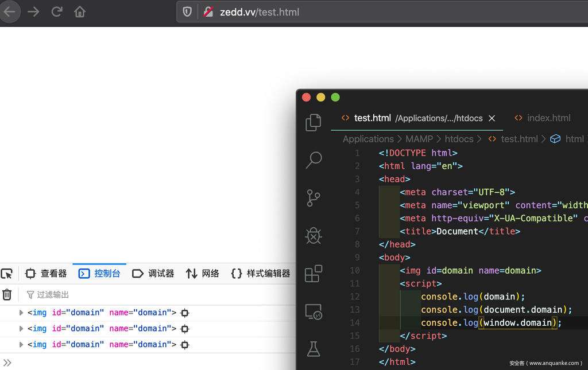Activate the devtools element picker

click(x=6, y=274)
